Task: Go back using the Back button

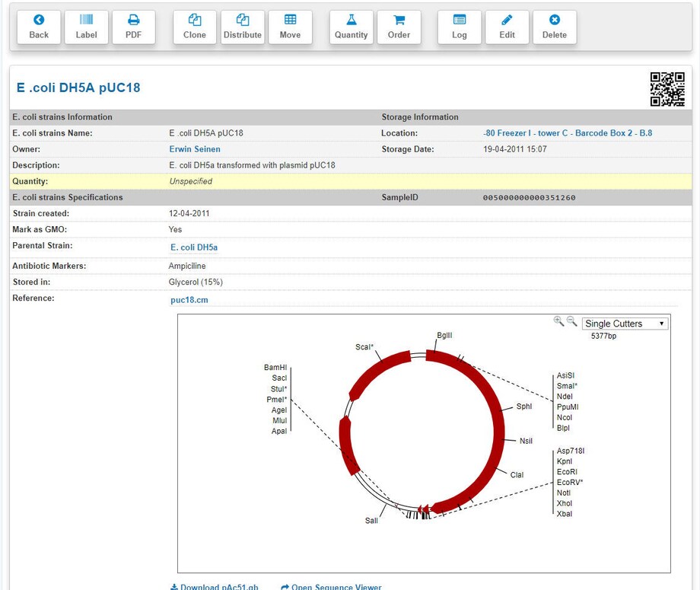Action: (39, 27)
